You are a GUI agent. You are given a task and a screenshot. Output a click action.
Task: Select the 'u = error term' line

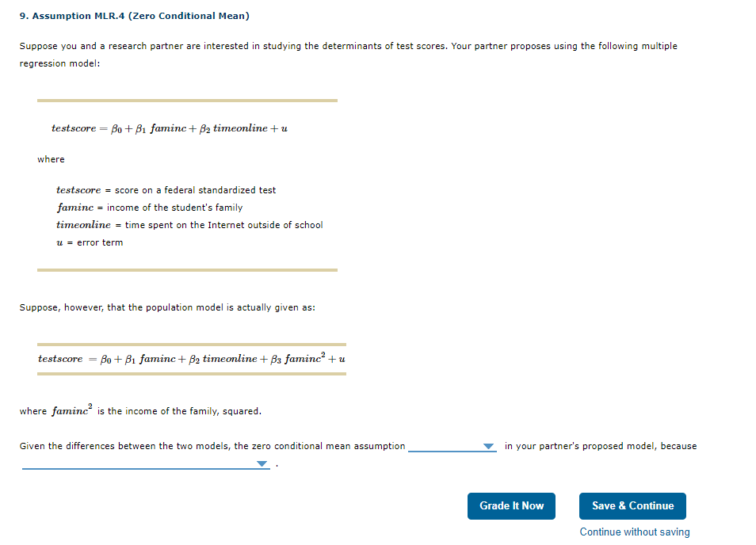(x=89, y=242)
